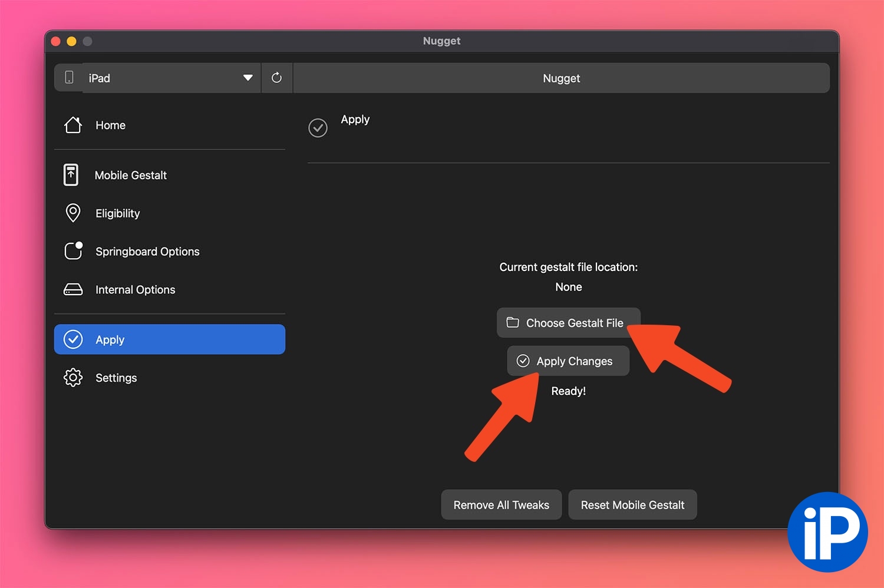The image size is (884, 588).
Task: Click the Settings gear icon
Action: coord(73,378)
